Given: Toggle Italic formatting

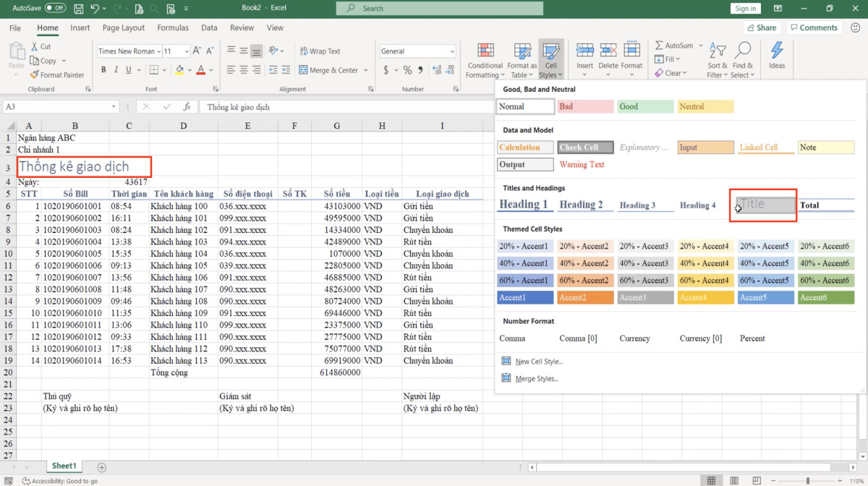Looking at the screenshot, I should tap(116, 70).
